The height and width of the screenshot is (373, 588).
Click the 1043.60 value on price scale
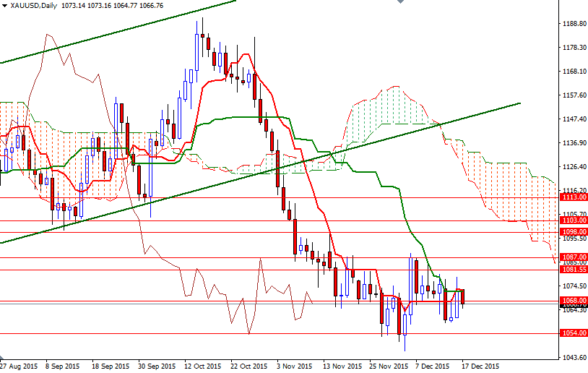tap(573, 358)
